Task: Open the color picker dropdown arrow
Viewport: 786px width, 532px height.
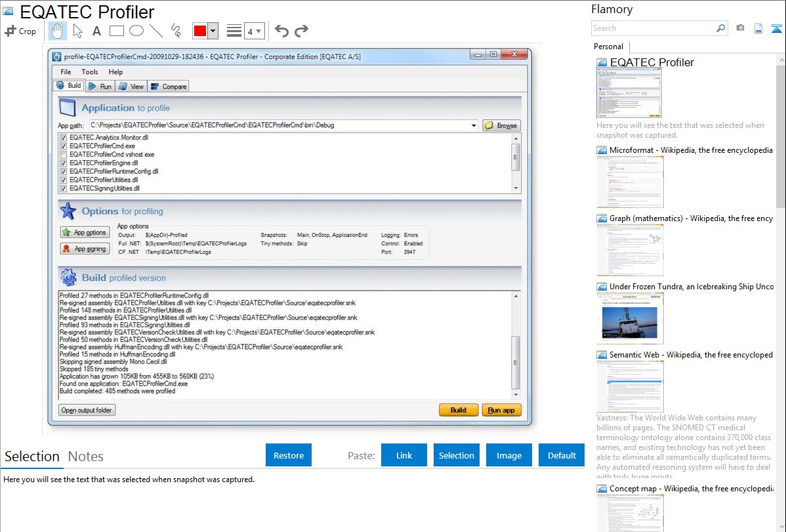Action: [213, 31]
